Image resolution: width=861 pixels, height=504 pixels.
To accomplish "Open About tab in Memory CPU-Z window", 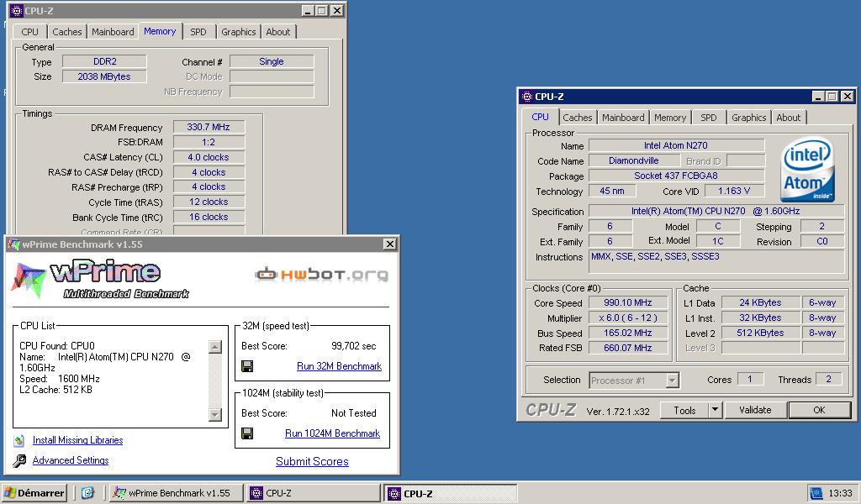I will [277, 32].
